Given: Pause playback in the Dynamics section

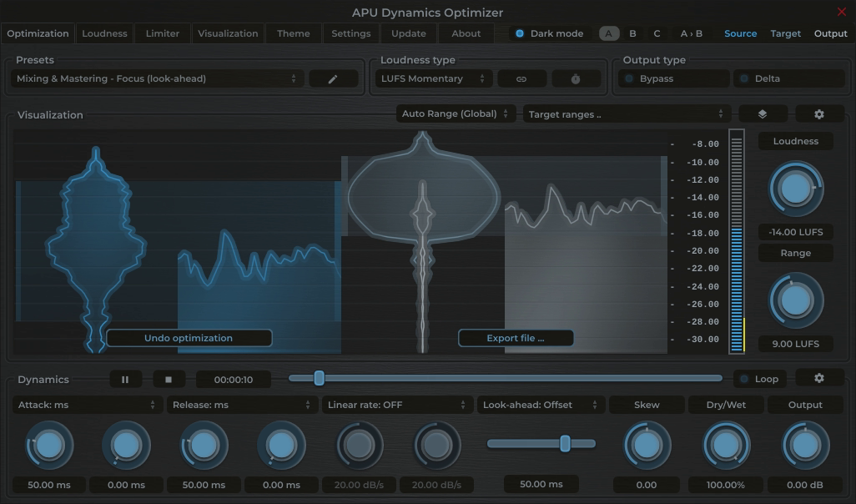Looking at the screenshot, I should coord(125,378).
